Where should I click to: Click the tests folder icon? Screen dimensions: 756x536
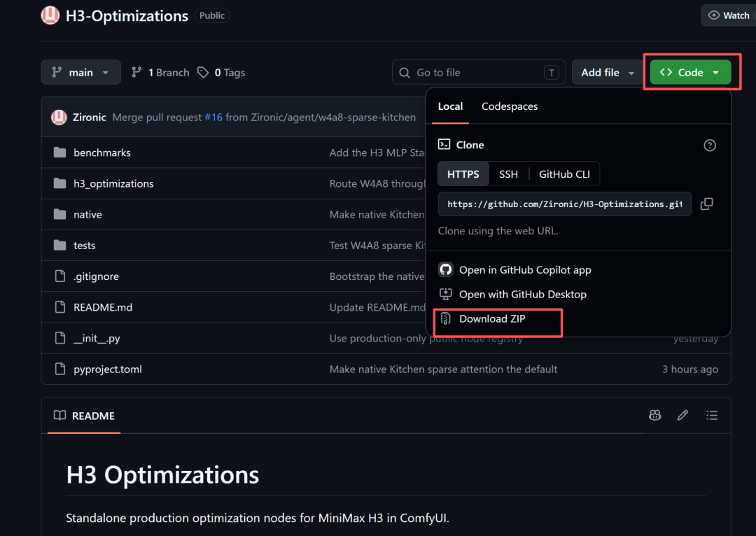click(59, 245)
